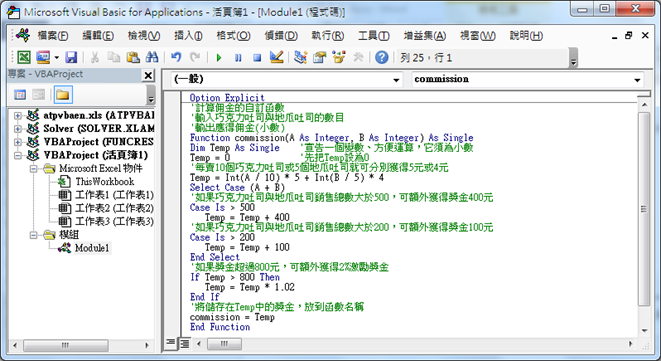Toggle Folders view in project pane
661x361 pixels.
(x=63, y=94)
